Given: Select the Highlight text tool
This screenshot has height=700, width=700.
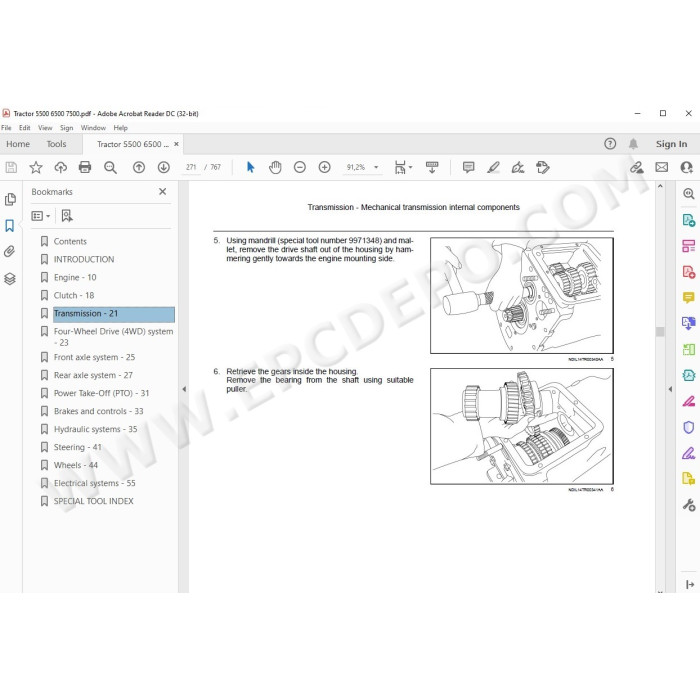Looking at the screenshot, I should (x=493, y=167).
